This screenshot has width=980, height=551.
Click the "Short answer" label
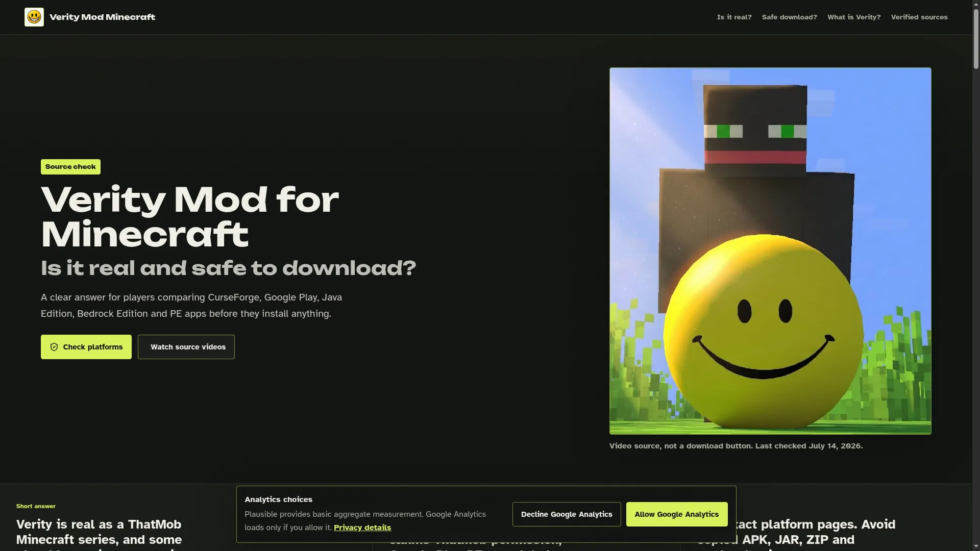pyautogui.click(x=36, y=506)
